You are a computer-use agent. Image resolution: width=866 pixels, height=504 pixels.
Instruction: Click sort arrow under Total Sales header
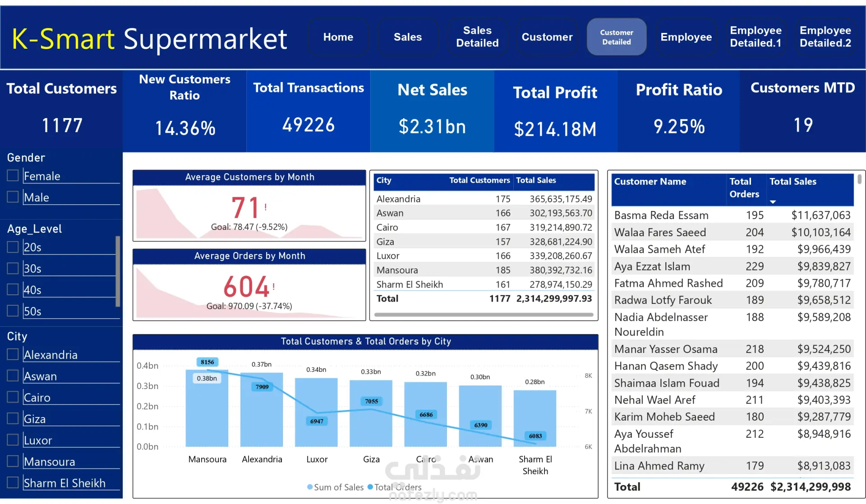coord(773,202)
